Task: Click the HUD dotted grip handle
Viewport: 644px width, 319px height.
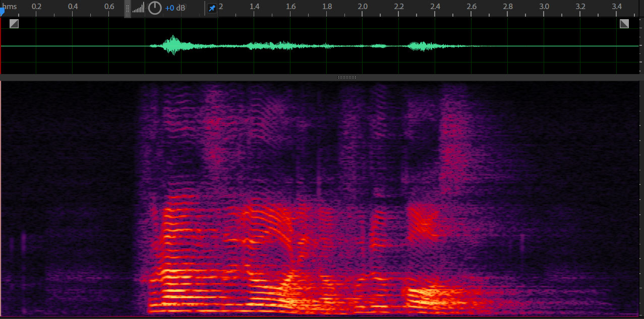Action: [x=128, y=9]
